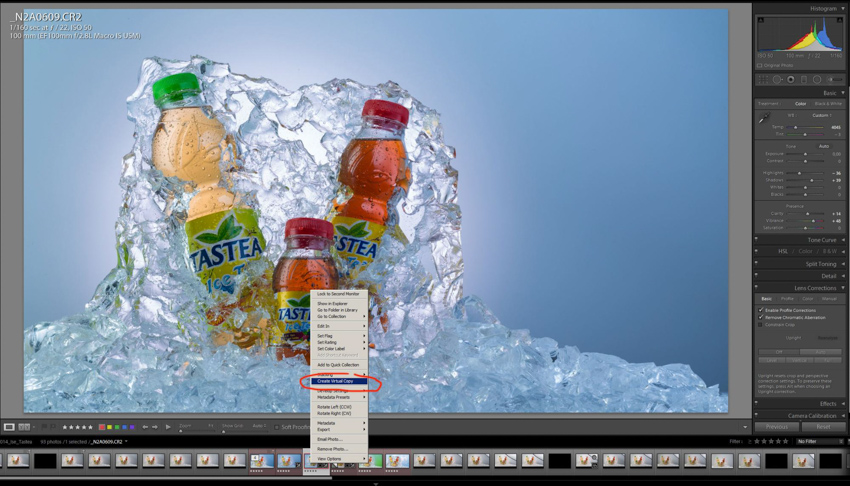
Task: Adjust the Vibrance slider handle
Action: coord(815,221)
